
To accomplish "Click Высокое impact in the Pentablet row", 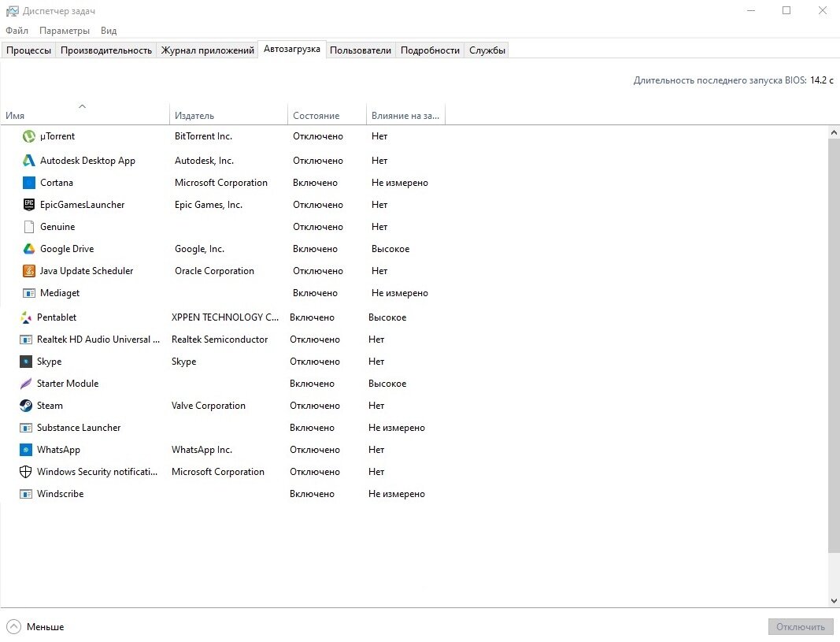I will click(x=387, y=317).
